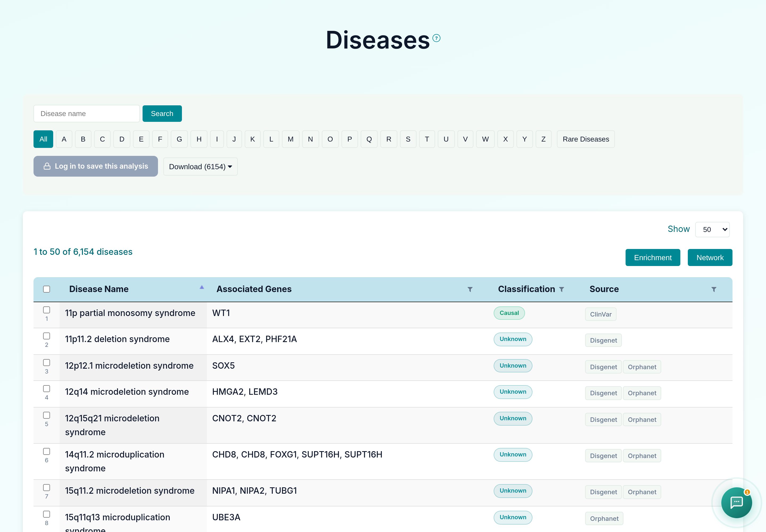This screenshot has height=532, width=766.
Task: Click the ClinVar source tag
Action: pyautogui.click(x=601, y=314)
